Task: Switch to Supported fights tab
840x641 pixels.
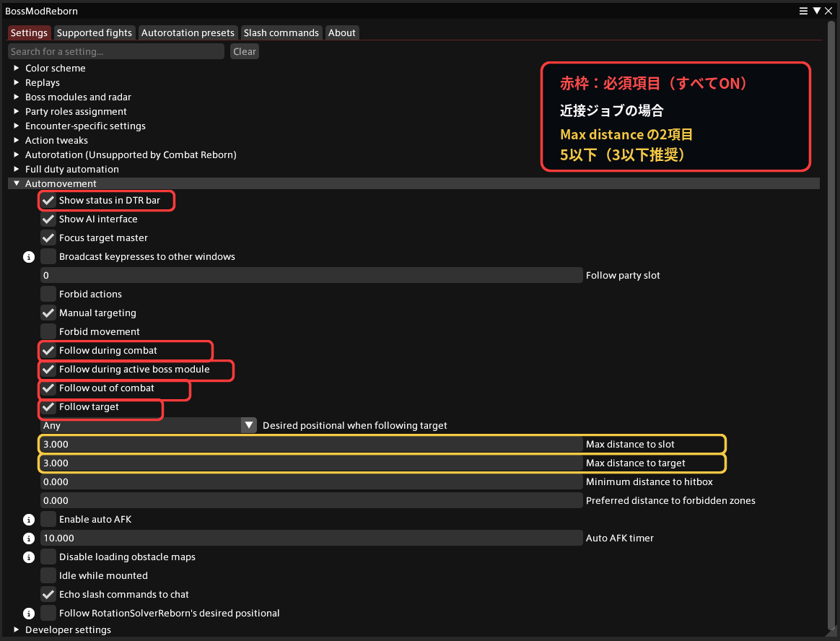Action: coord(95,32)
